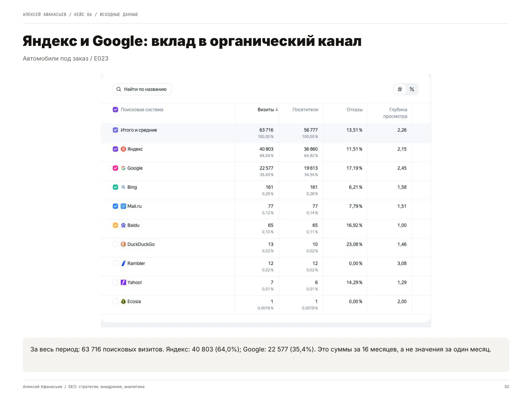
Task: Uncheck the Google row checkbox
Action: pos(115,168)
